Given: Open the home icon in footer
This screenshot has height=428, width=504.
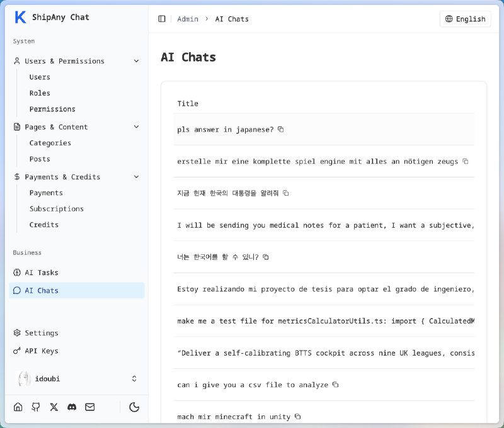Looking at the screenshot, I should 18,407.
